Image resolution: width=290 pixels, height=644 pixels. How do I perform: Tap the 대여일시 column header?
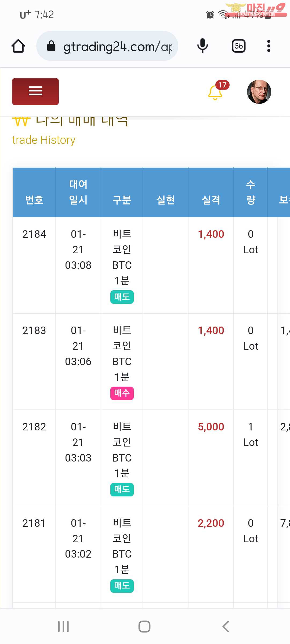(78, 192)
